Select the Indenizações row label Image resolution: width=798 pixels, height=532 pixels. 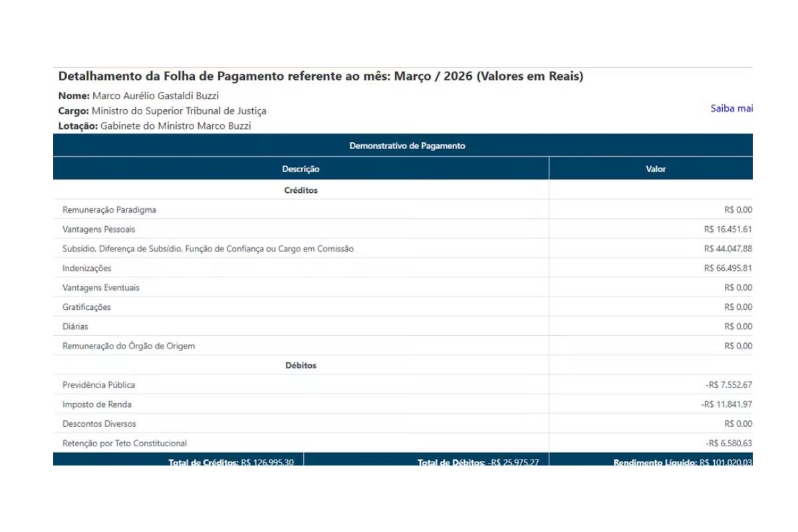[x=87, y=268]
